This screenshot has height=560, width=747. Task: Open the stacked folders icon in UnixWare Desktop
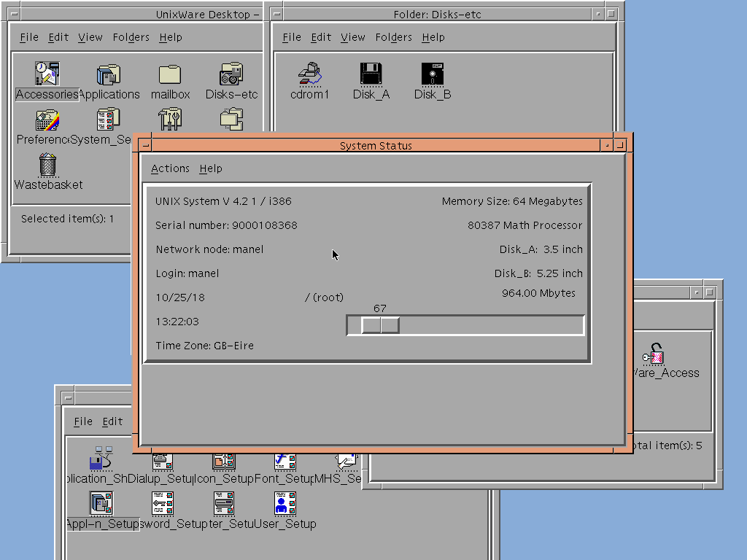[231, 119]
